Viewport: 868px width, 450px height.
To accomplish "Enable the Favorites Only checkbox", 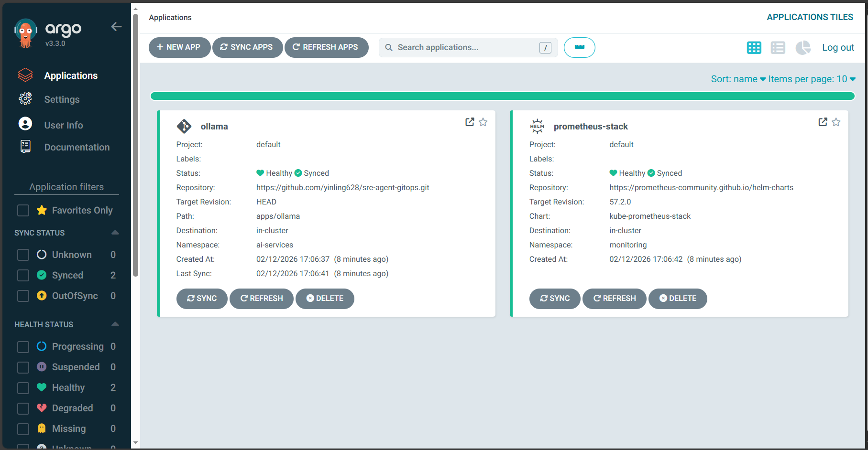I will (x=23, y=210).
